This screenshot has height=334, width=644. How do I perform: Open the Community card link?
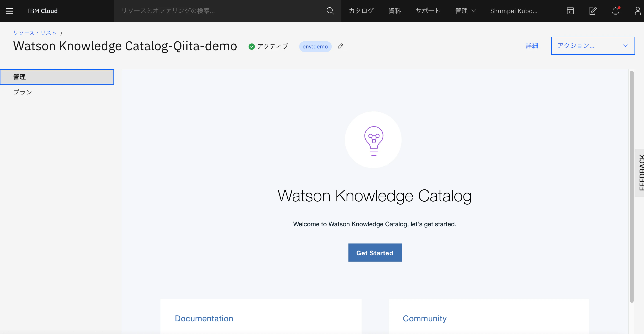click(x=425, y=318)
